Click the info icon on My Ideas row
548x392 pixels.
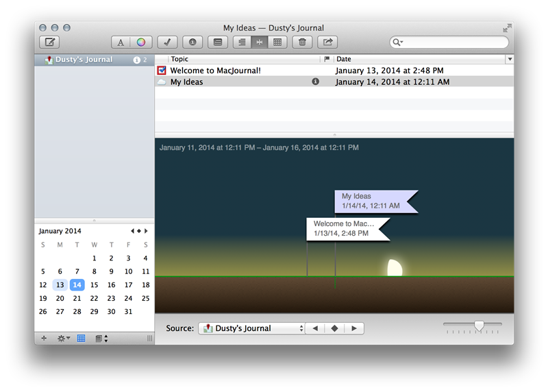pos(315,82)
